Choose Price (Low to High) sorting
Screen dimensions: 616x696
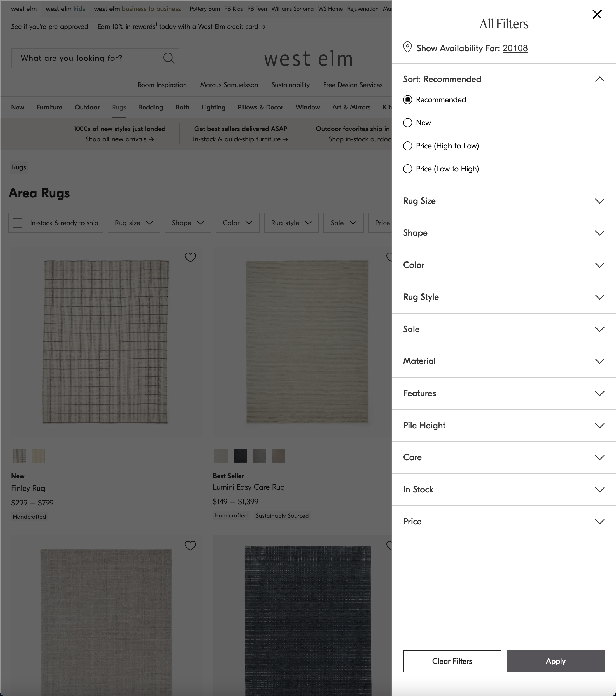pos(407,169)
